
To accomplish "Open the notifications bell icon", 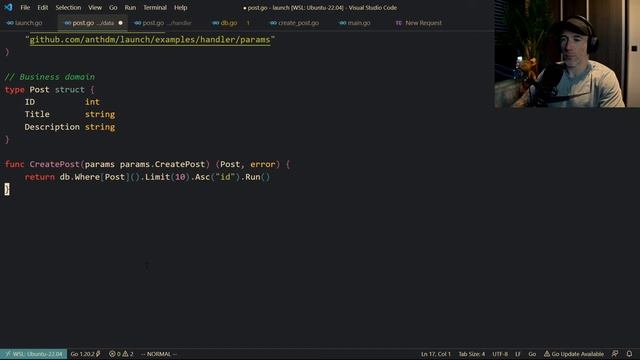I will (629, 354).
